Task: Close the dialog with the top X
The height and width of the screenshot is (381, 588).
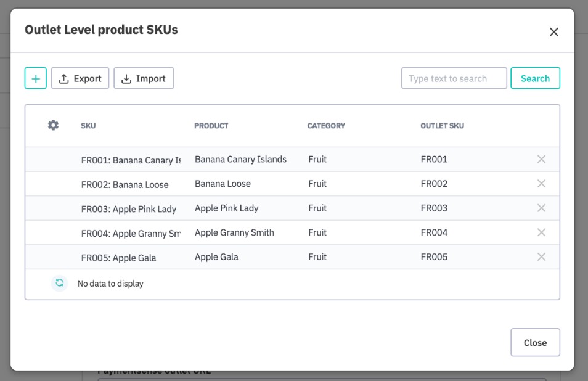Action: click(553, 32)
